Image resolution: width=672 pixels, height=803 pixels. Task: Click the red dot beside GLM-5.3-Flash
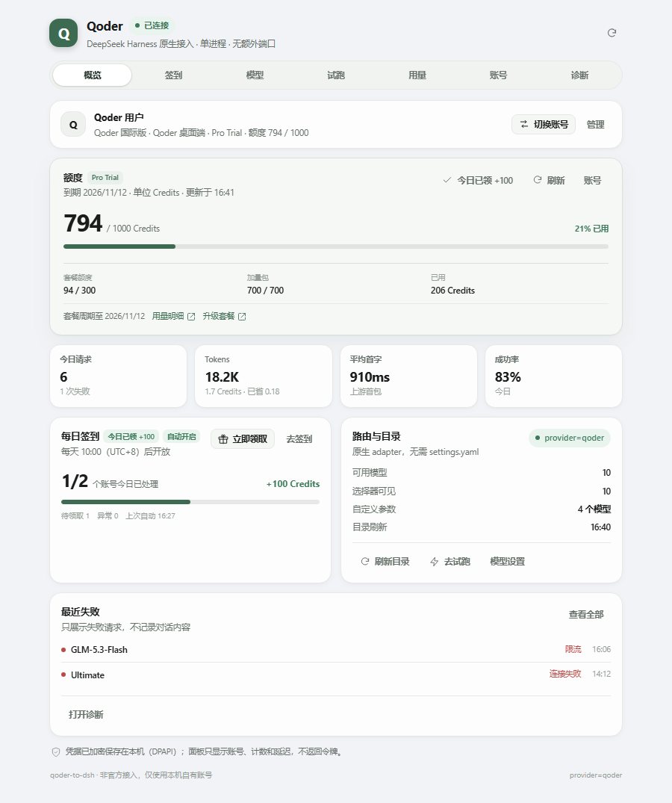coord(63,650)
